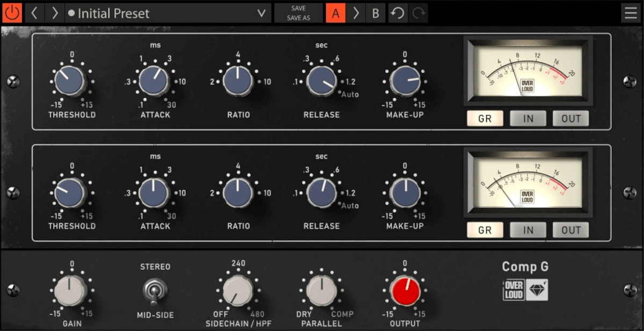Image resolution: width=644 pixels, height=331 pixels.
Task: Toggle the plugin power bypass button
Action: [x=12, y=13]
